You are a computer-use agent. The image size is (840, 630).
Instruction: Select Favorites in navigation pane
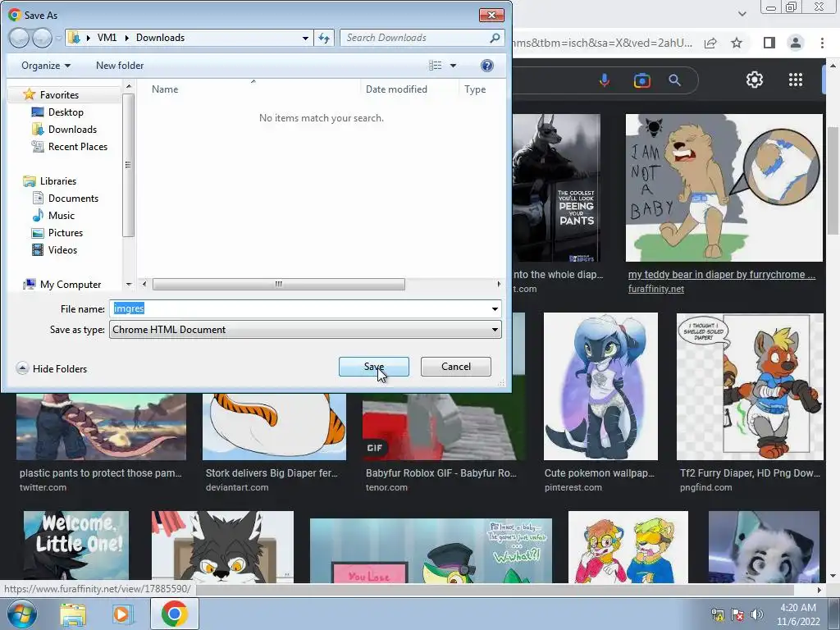[x=59, y=95]
